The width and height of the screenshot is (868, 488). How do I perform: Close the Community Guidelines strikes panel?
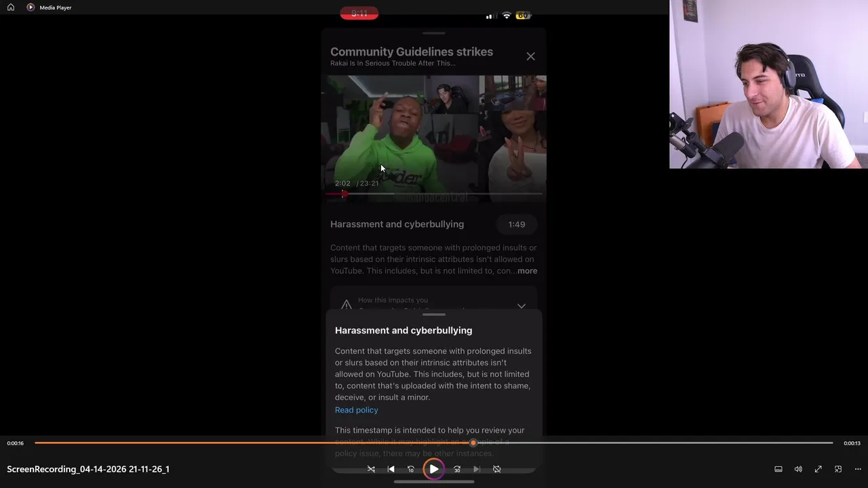pos(531,56)
